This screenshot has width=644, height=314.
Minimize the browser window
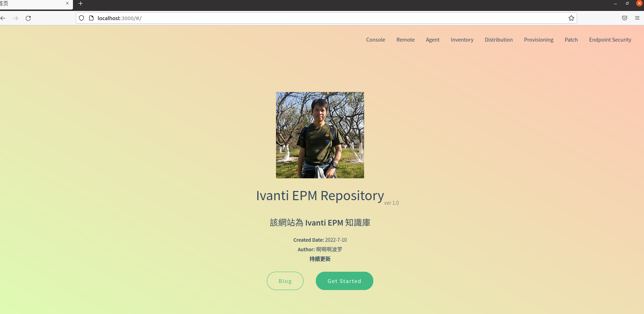[615, 4]
